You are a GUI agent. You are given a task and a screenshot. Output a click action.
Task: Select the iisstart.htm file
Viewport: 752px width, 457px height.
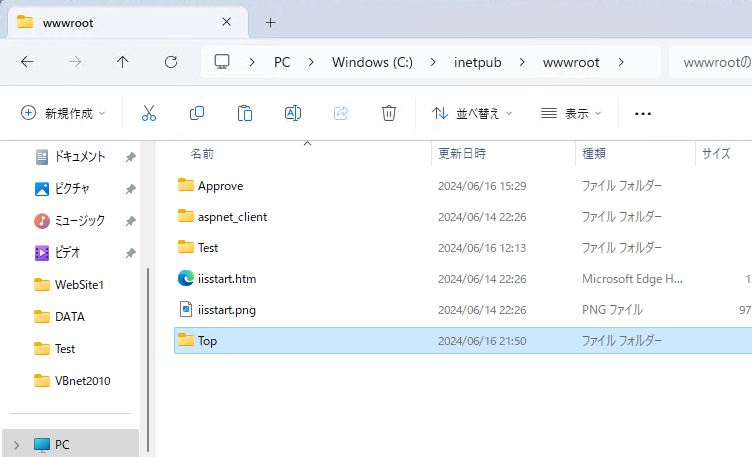[x=226, y=279]
